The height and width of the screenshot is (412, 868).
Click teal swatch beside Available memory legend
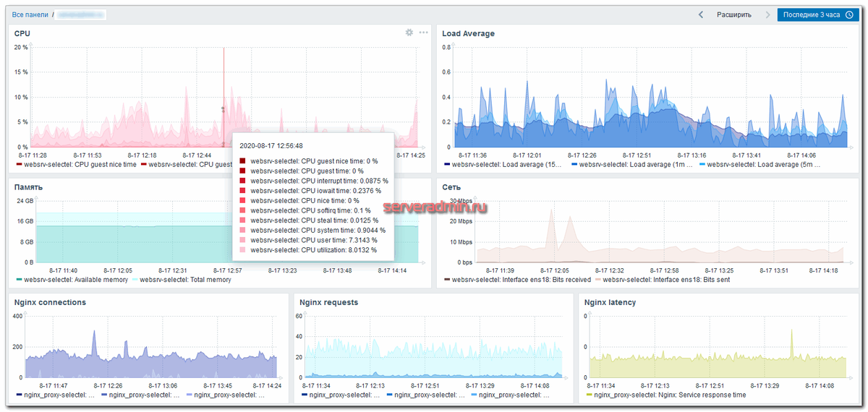coord(19,280)
